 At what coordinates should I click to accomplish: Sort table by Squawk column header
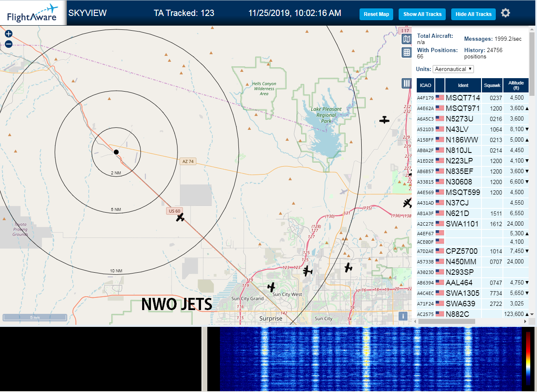pos(492,85)
